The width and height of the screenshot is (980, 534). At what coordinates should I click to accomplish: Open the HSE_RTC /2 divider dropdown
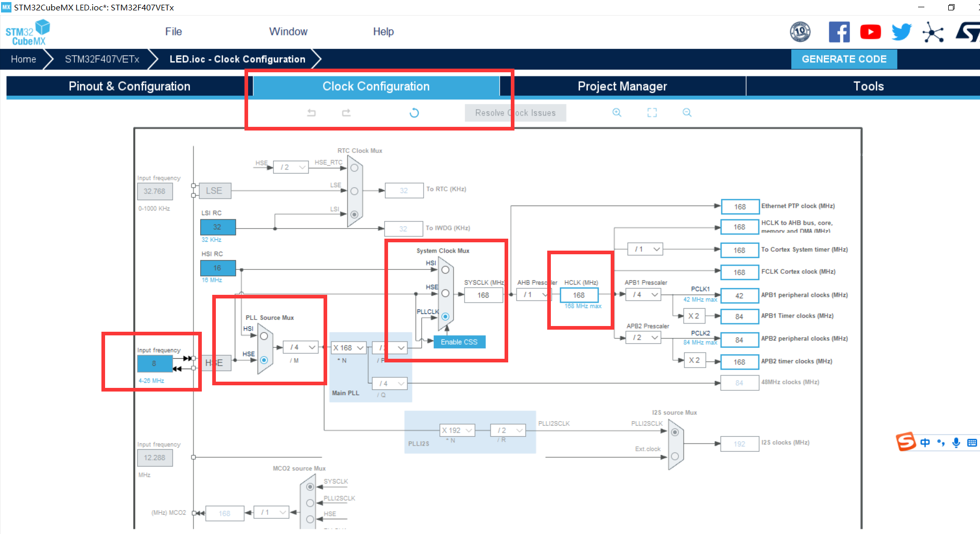click(291, 167)
